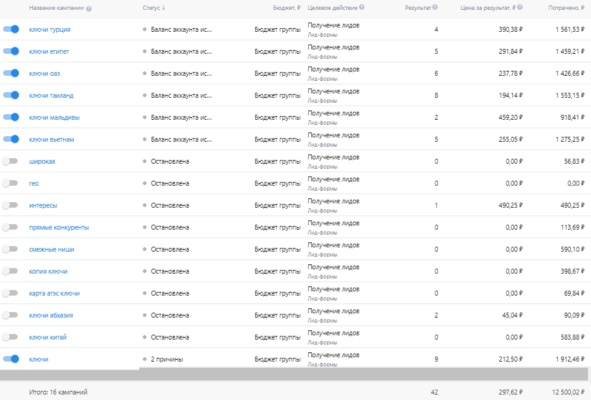Open help icon by Цена за результат
This screenshot has height=400, width=591.
pyautogui.click(x=520, y=7)
